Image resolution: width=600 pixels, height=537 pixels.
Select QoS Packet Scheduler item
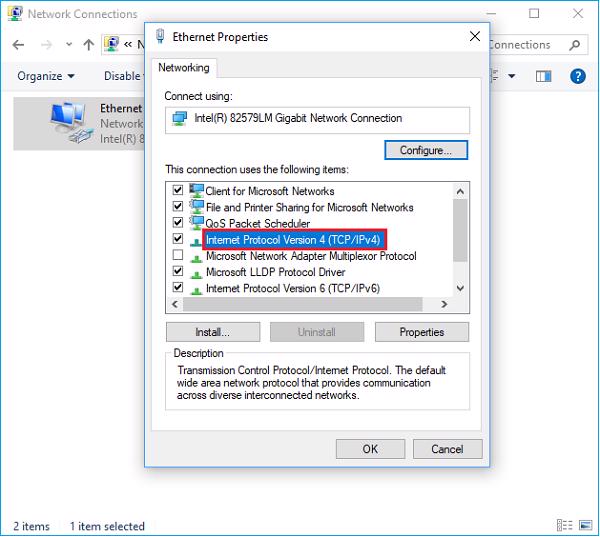click(258, 224)
